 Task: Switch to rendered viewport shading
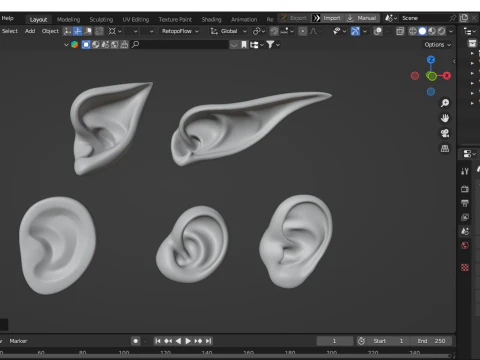click(x=442, y=31)
